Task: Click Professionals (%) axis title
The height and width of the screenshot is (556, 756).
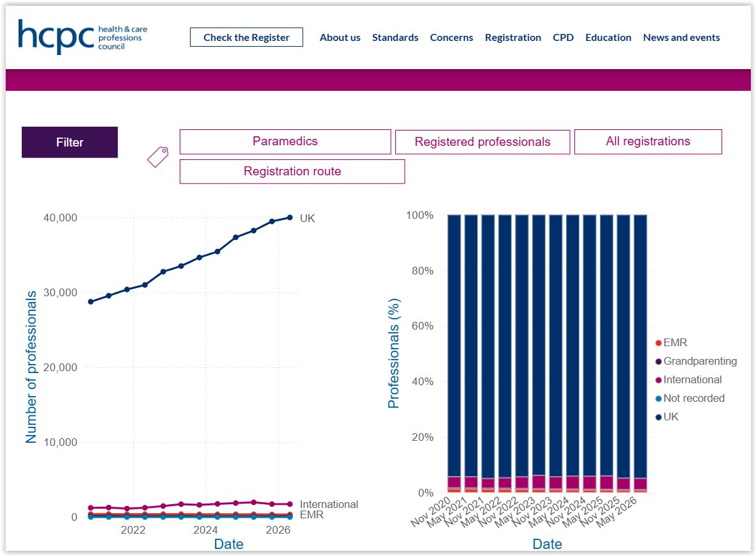Action: (x=393, y=353)
